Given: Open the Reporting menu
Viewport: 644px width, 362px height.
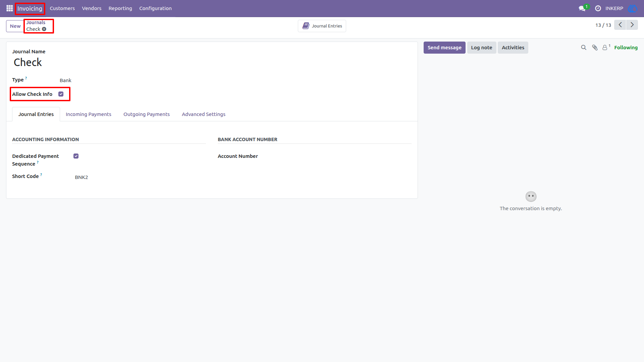Looking at the screenshot, I should (x=120, y=8).
